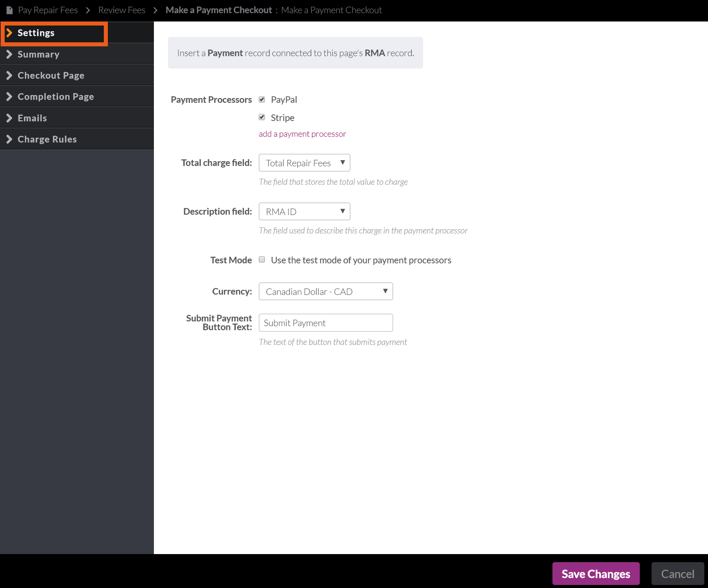
Task: Open the Description field dropdown
Action: pyautogui.click(x=304, y=211)
